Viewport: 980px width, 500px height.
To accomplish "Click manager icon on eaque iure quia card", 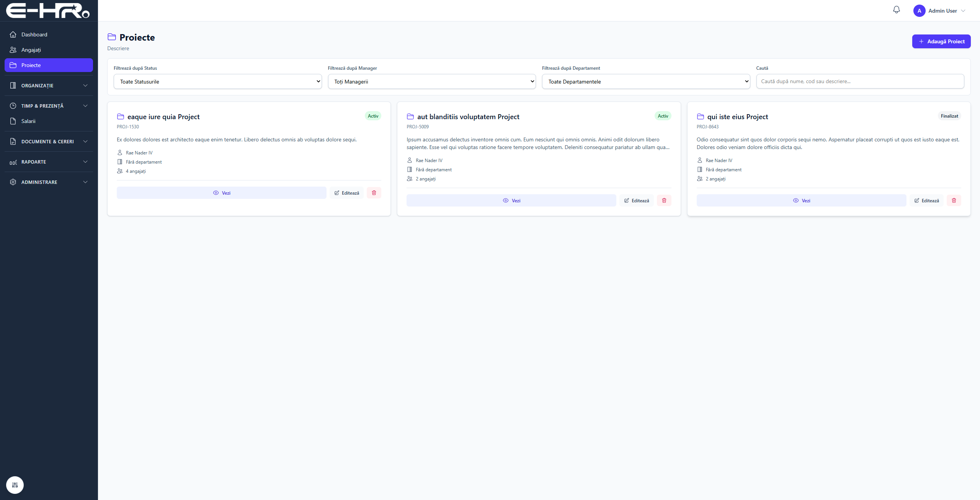I will coord(120,152).
